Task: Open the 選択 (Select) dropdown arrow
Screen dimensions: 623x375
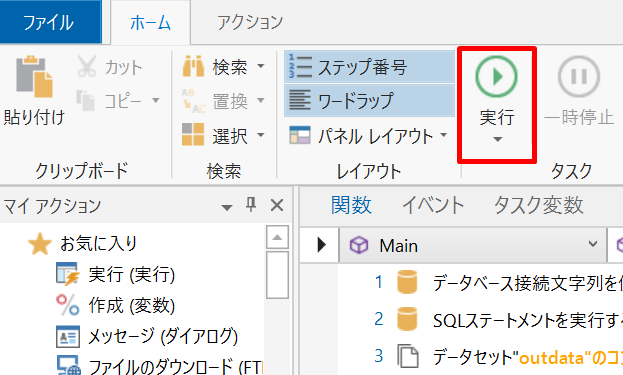Action: point(261,135)
